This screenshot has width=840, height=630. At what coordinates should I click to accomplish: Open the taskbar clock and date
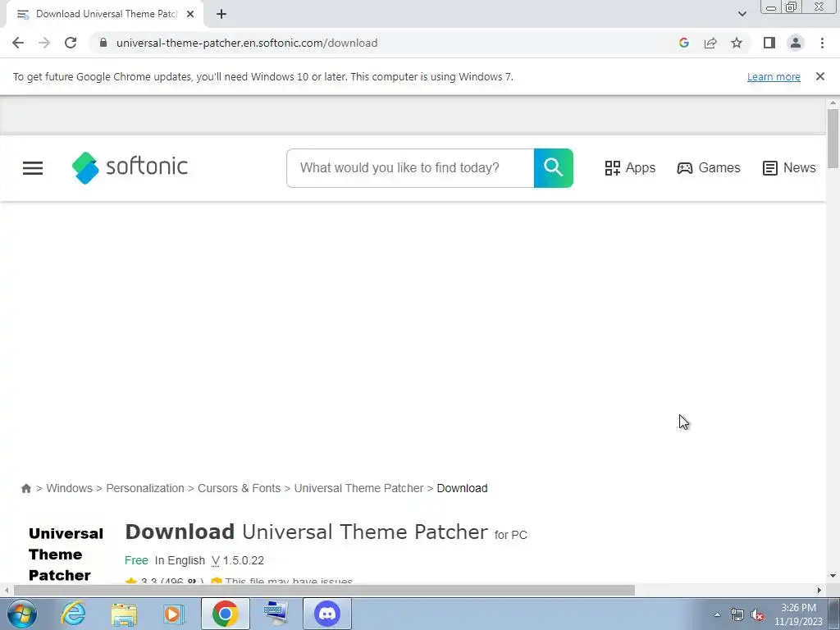pos(798,614)
